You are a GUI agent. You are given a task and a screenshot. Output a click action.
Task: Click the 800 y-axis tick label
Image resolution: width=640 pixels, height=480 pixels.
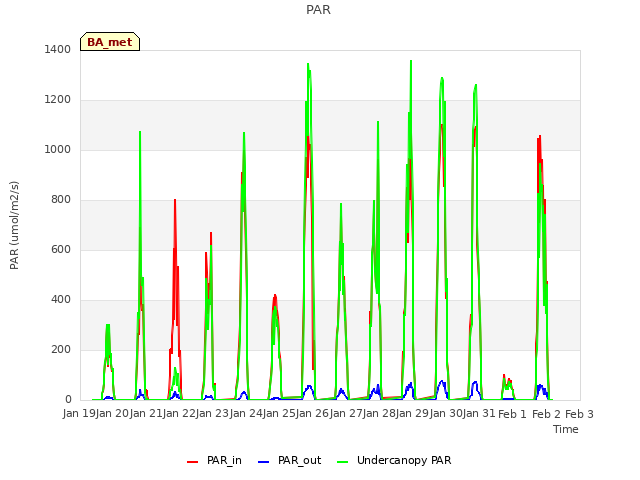coord(61,200)
